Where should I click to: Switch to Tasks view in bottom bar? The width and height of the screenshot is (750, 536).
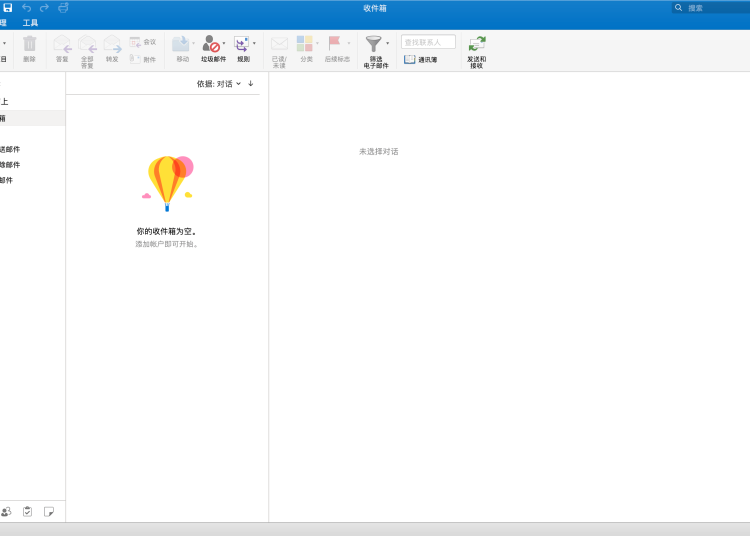[27, 511]
